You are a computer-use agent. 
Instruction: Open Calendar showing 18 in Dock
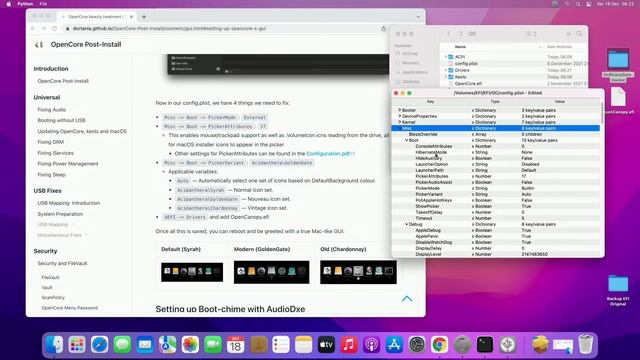236,345
